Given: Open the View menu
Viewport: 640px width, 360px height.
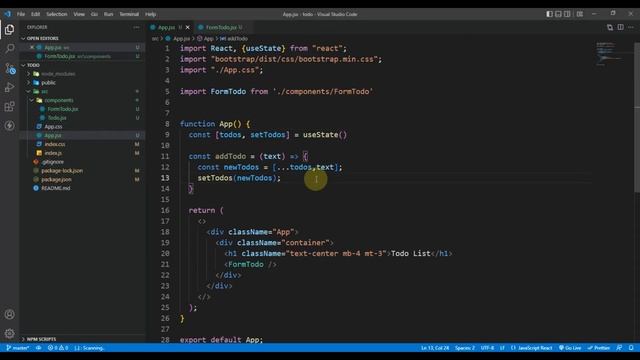Looking at the screenshot, I should (x=79, y=14).
